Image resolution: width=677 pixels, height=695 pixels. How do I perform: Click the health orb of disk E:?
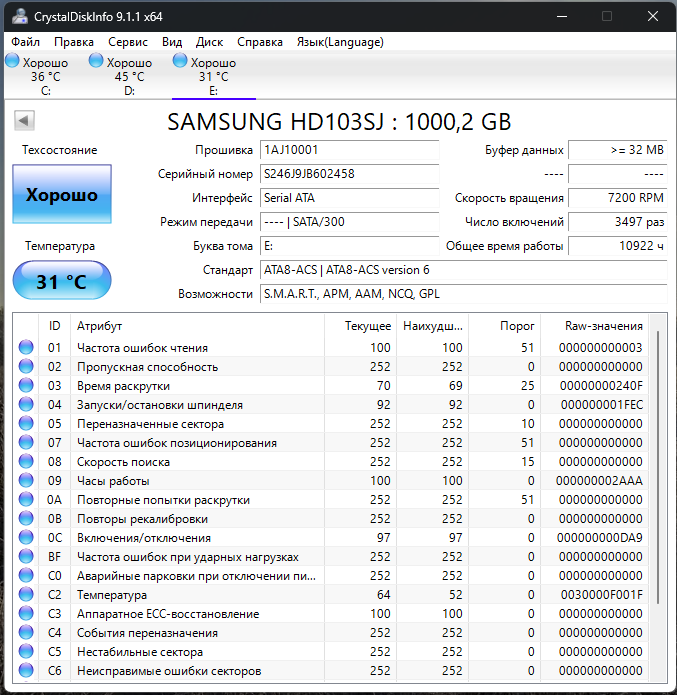tap(180, 61)
